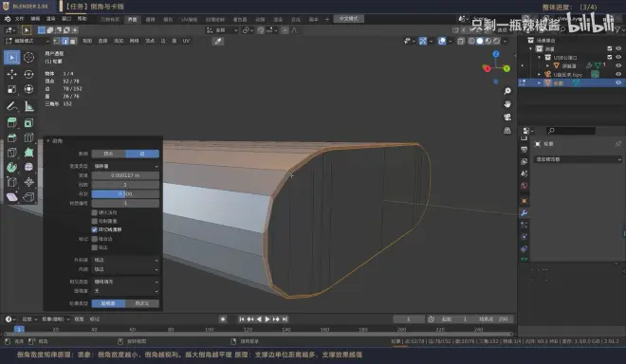Toggle camera view icon in viewport
Viewport: 626px width, 364px height.
(x=507, y=117)
